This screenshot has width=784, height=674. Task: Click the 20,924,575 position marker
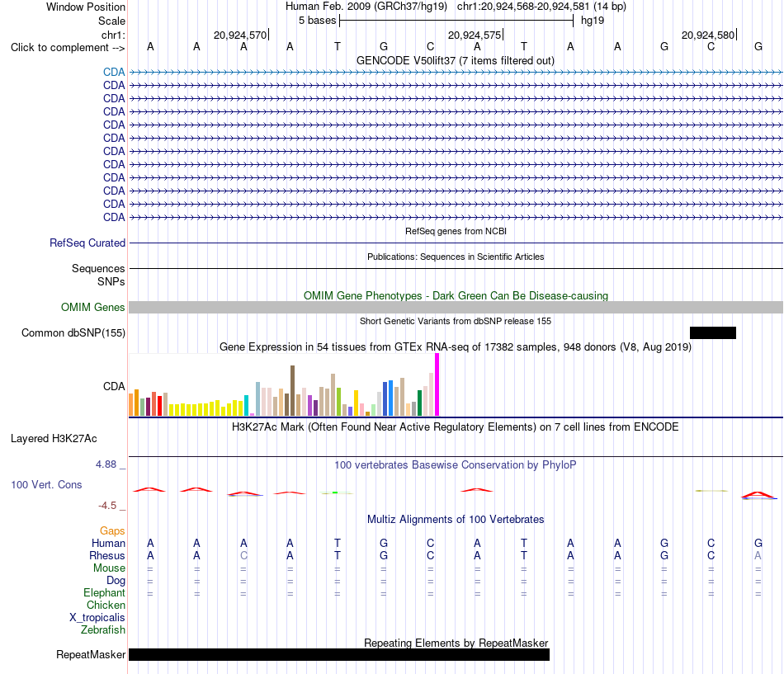tap(475, 35)
